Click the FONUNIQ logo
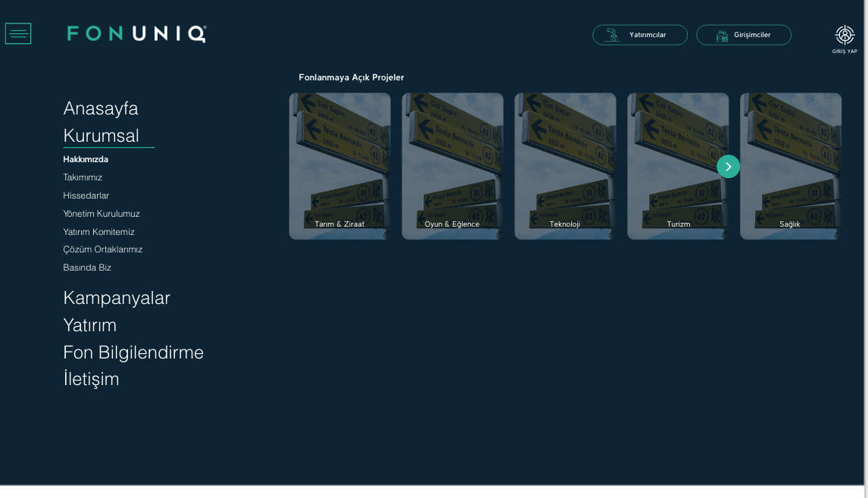This screenshot has height=498, width=868. [x=136, y=34]
